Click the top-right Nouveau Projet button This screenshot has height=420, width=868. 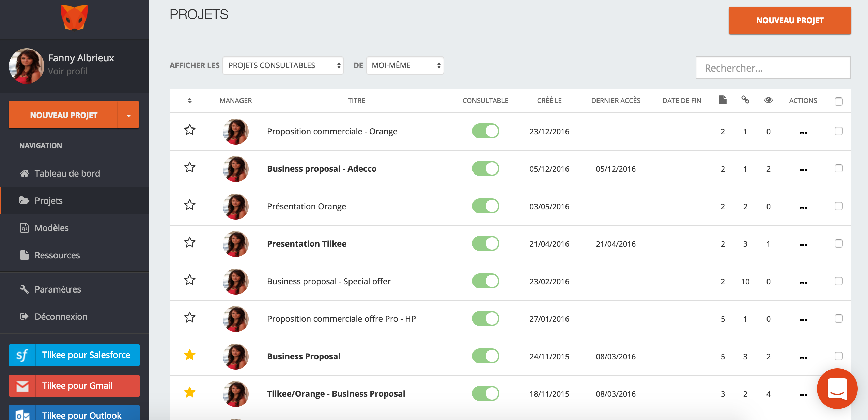coord(790,20)
